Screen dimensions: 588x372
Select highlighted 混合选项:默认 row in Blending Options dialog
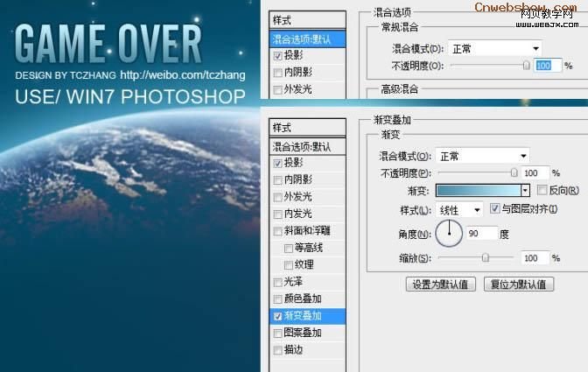tap(307, 39)
